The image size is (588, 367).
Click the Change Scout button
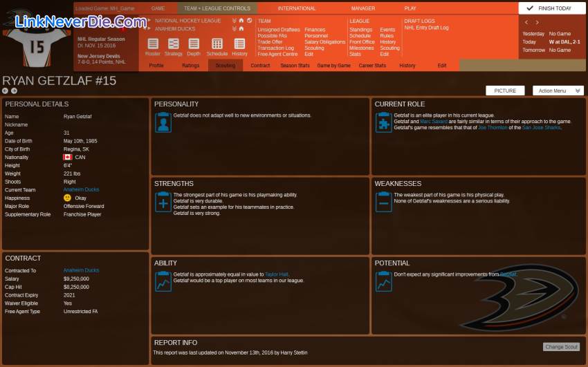coord(561,347)
